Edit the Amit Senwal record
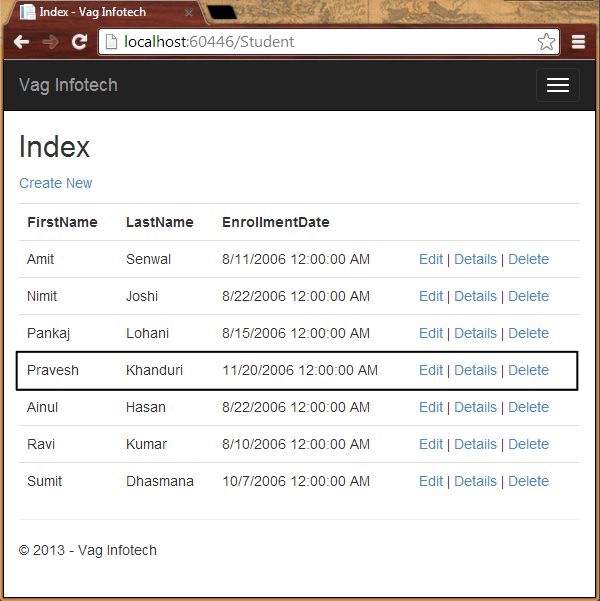This screenshot has height=601, width=600. pos(431,259)
